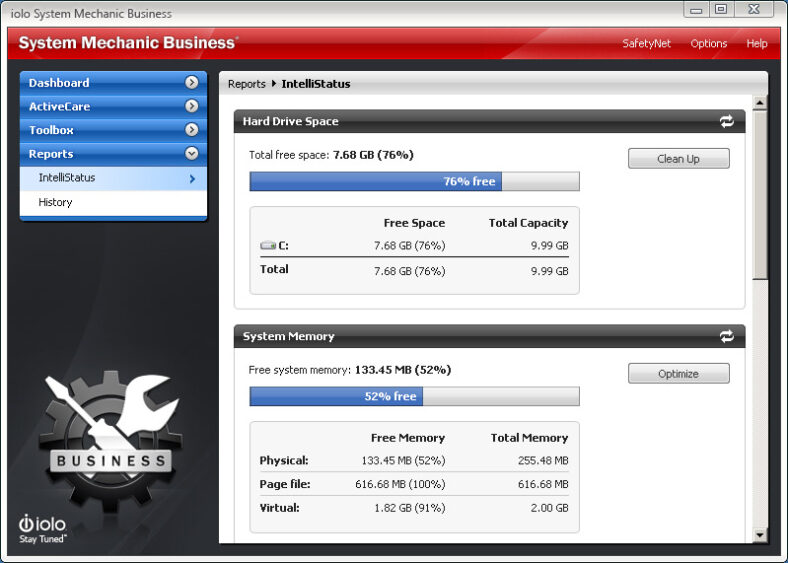
Task: Click the Physical memory row label
Action: click(x=284, y=460)
